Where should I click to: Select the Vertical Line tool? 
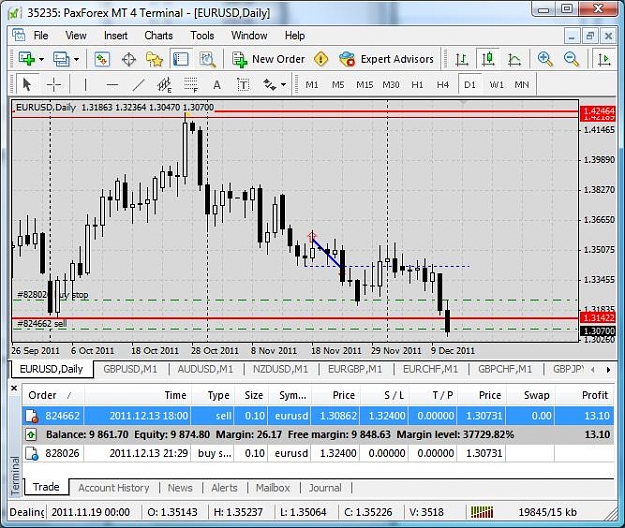tap(85, 84)
